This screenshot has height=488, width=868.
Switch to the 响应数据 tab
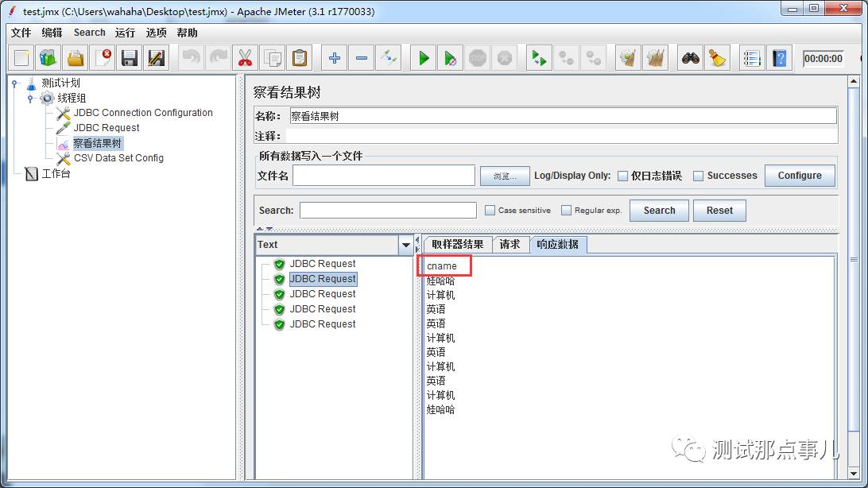pos(558,244)
